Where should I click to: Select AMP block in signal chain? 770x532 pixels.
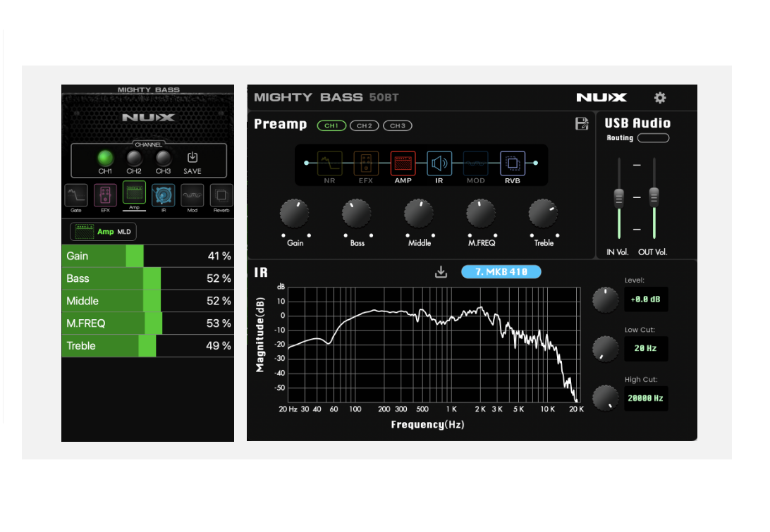click(403, 163)
